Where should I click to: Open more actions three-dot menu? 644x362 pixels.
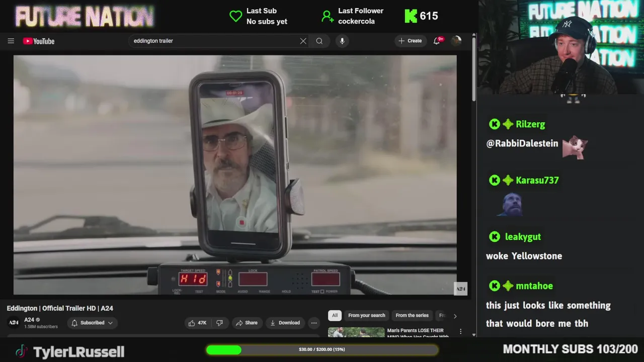[x=314, y=323]
